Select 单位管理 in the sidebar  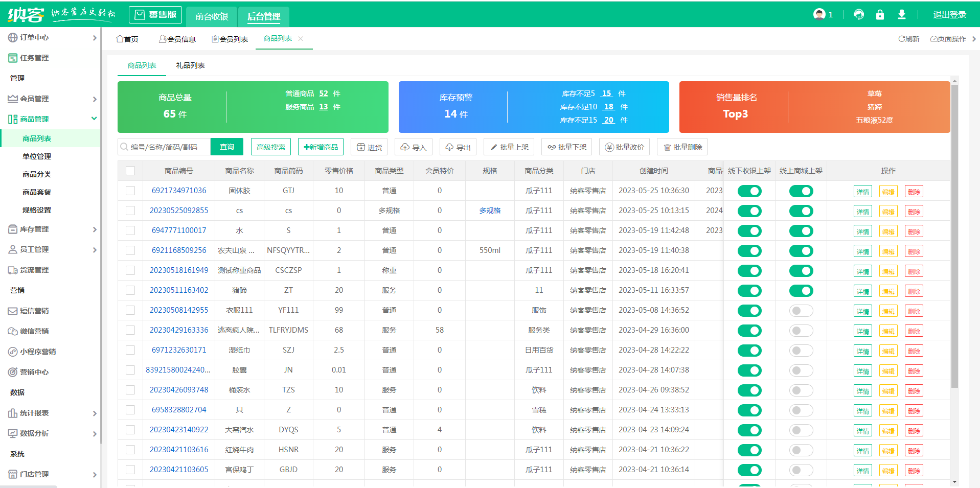point(37,156)
